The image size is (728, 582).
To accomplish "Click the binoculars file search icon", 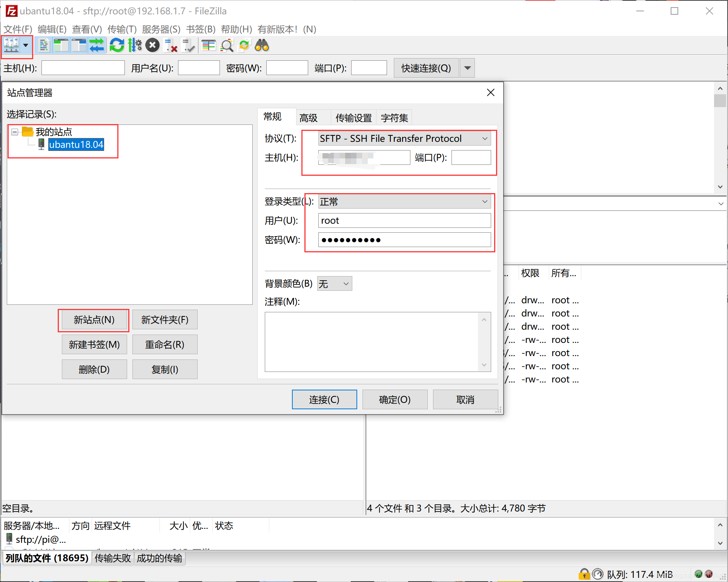I will pyautogui.click(x=262, y=46).
